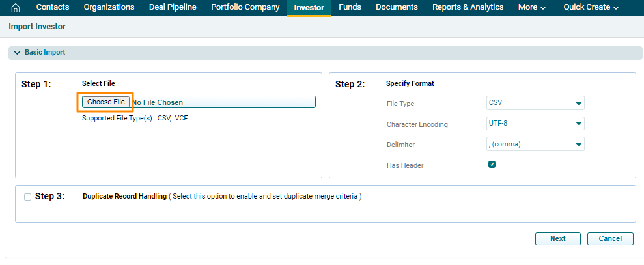The image size is (644, 265).
Task: Open the Quick Create dropdown
Action: 591,8
